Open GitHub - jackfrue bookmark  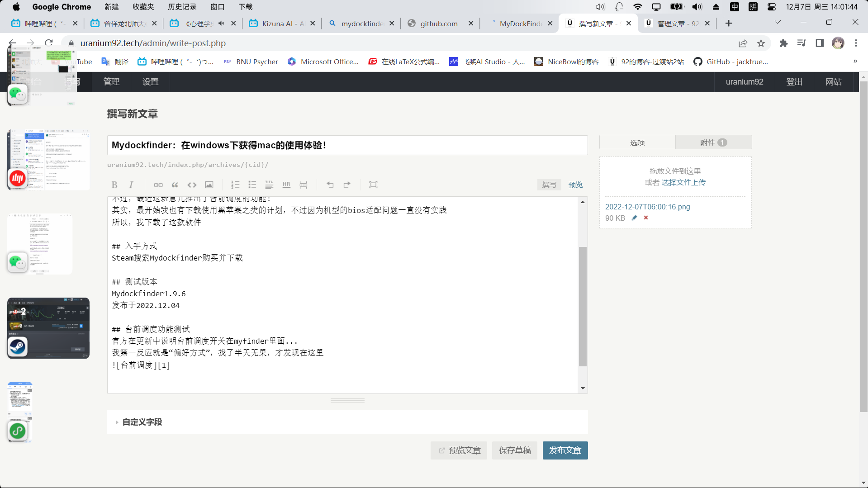730,62
